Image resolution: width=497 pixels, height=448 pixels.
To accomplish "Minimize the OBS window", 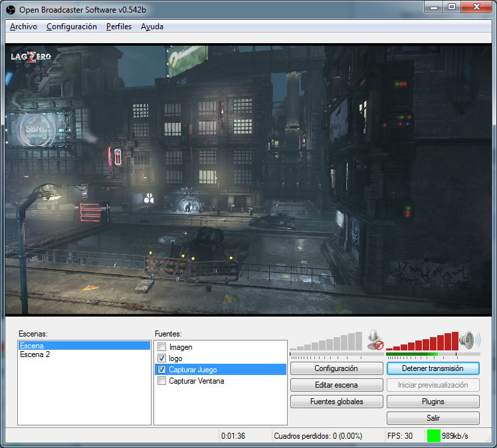I will (434, 7).
